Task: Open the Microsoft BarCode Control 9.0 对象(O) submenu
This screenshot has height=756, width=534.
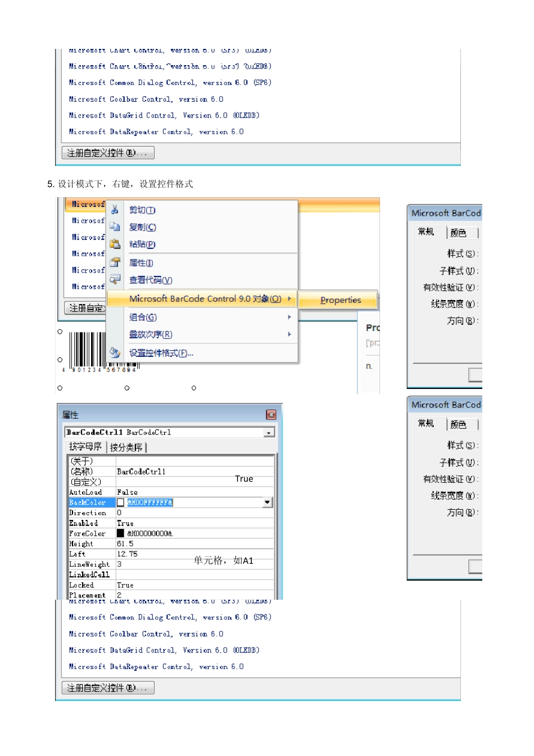Action: 202,298
